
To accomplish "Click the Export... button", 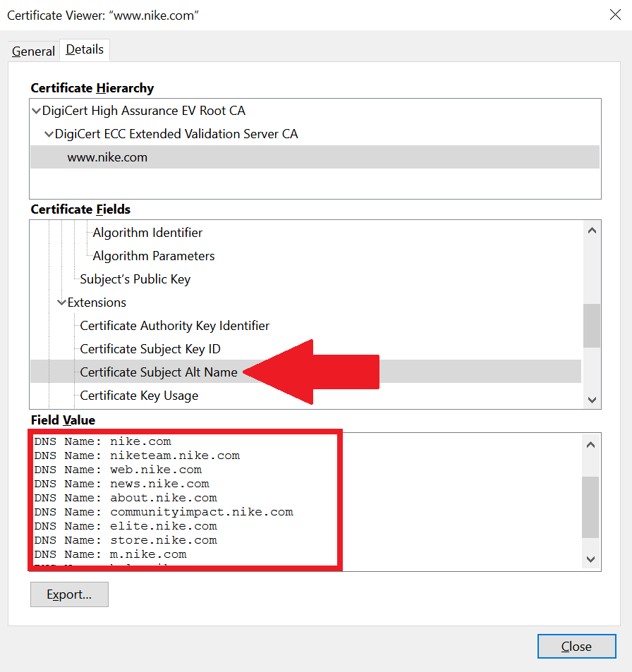I will click(x=69, y=594).
